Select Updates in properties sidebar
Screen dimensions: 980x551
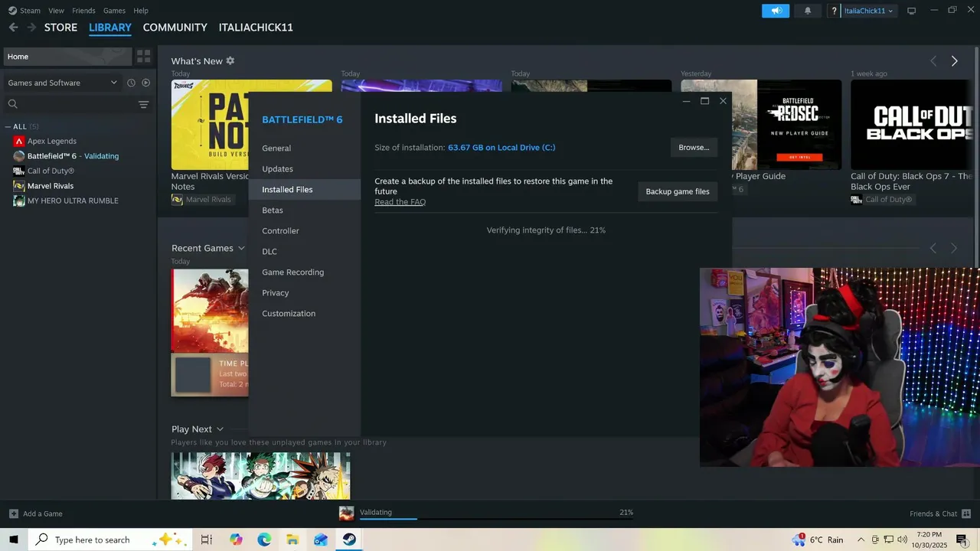coord(305,169)
